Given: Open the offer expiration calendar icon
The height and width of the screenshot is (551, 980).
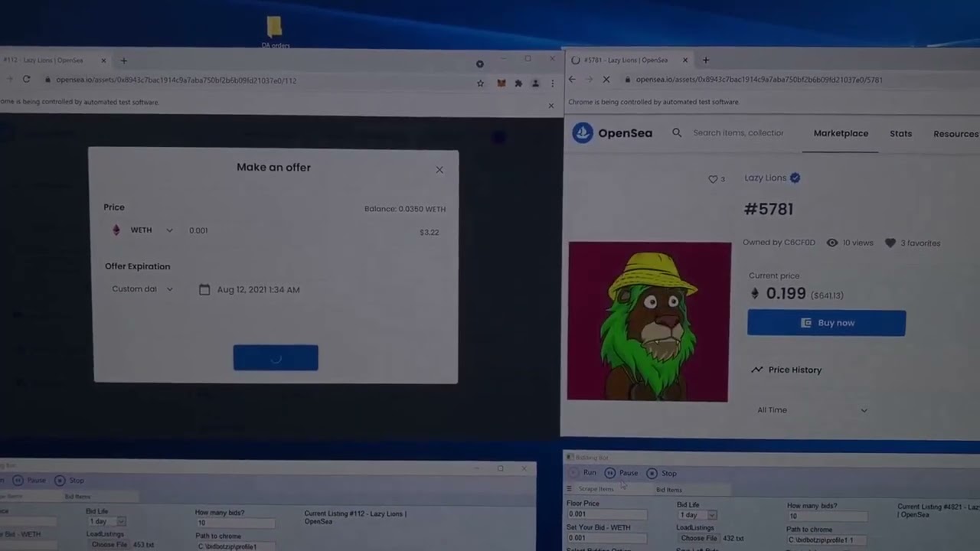Looking at the screenshot, I should click(x=204, y=289).
